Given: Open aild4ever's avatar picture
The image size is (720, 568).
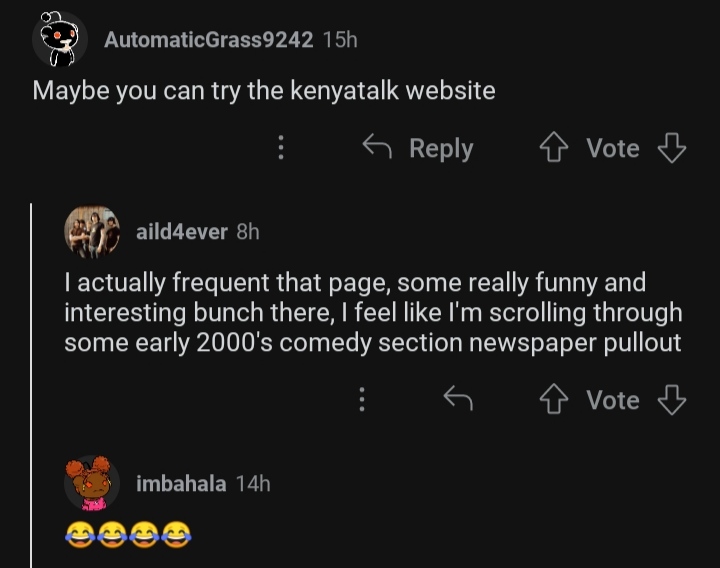Looking at the screenshot, I should [91, 233].
